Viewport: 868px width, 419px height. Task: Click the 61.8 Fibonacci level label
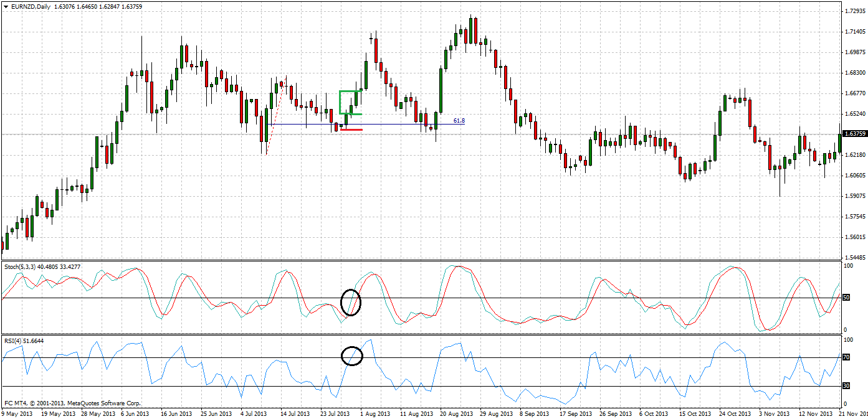(x=459, y=120)
